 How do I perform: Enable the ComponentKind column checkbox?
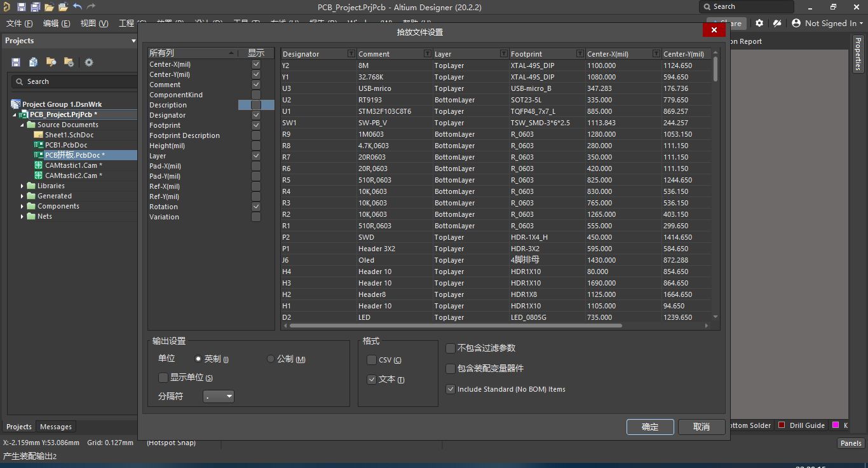point(256,95)
